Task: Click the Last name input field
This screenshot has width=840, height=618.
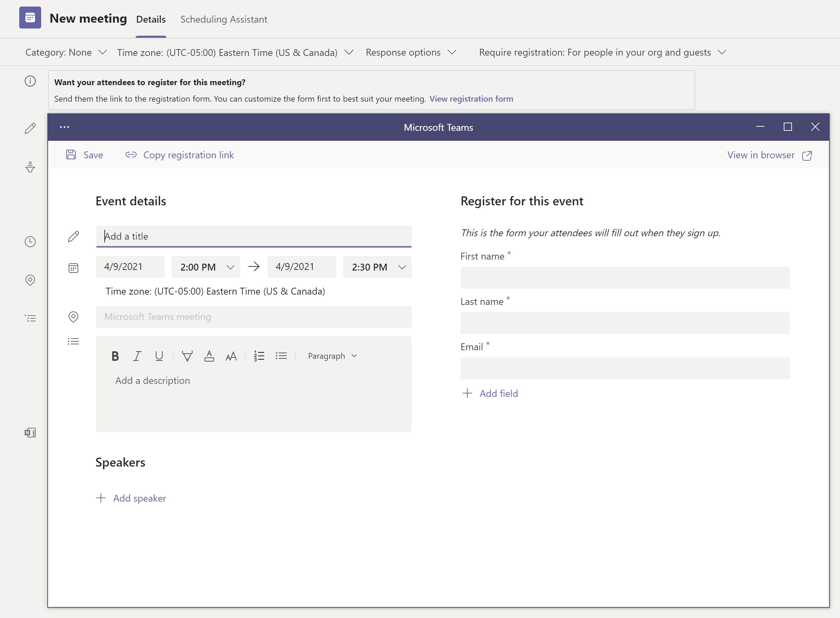Action: (625, 323)
